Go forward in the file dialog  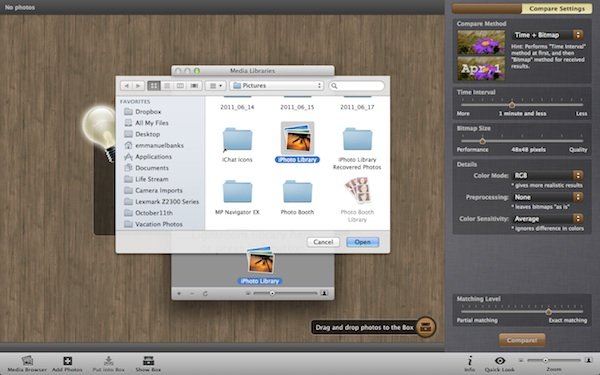(x=138, y=86)
